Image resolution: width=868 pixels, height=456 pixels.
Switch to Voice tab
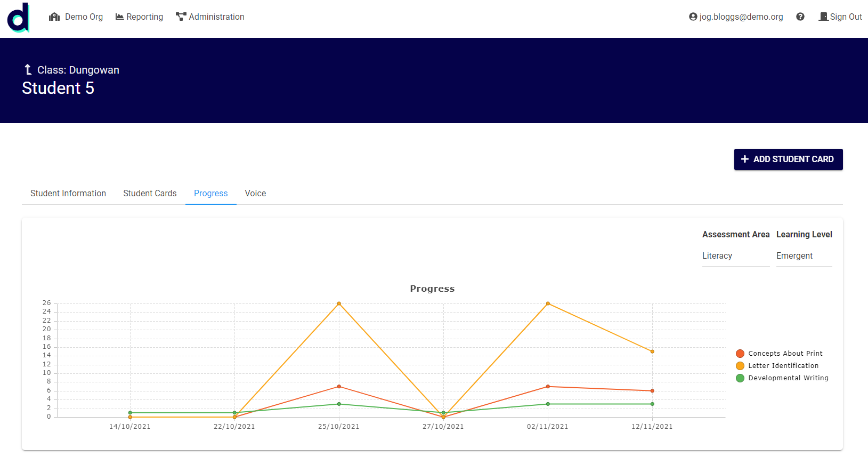[255, 194]
